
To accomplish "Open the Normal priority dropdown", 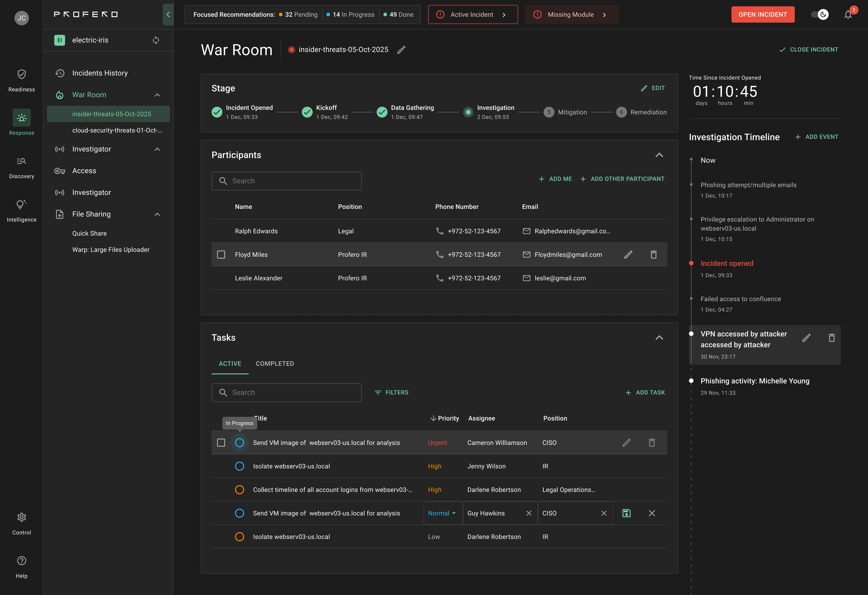I will 442,513.
